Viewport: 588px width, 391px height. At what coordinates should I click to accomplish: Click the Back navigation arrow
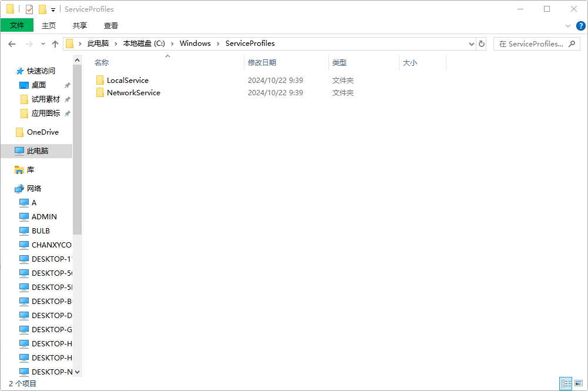(12, 44)
